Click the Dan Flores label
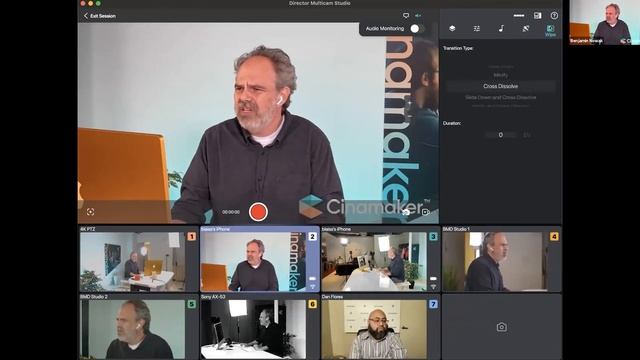 tap(332, 297)
